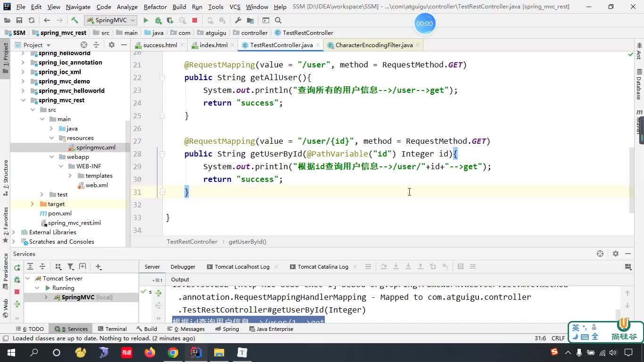The height and width of the screenshot is (362, 644).
Task: Stop the Tomcat server with the red square in Services
Action: click(17, 292)
